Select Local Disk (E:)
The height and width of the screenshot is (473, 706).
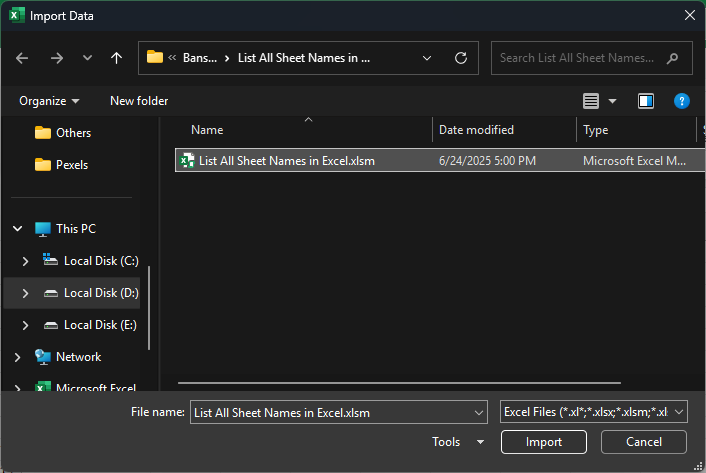(x=90, y=325)
